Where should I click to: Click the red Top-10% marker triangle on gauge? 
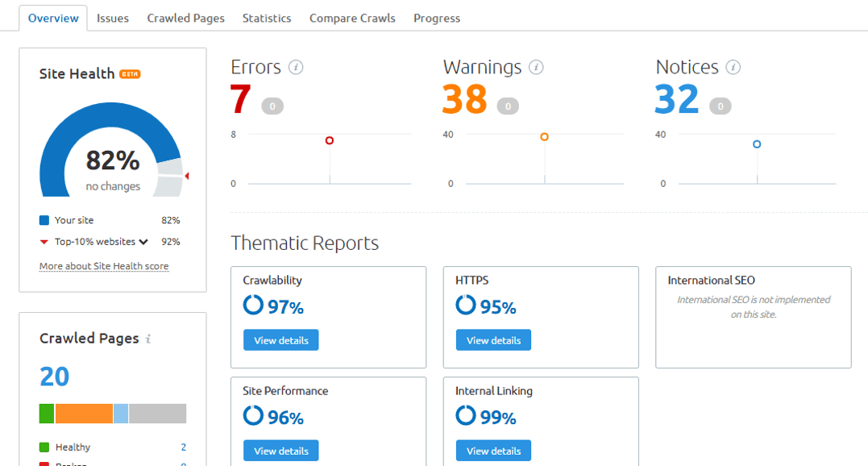187,176
